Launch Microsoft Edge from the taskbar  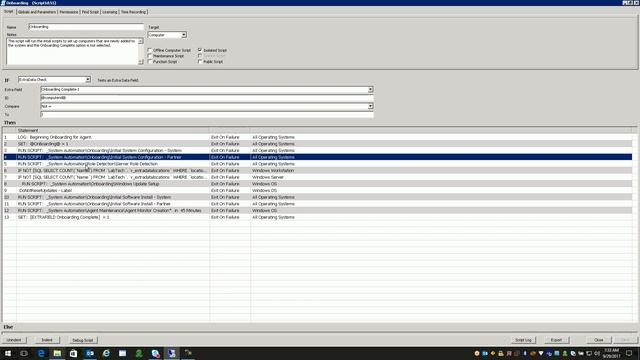coord(41,353)
